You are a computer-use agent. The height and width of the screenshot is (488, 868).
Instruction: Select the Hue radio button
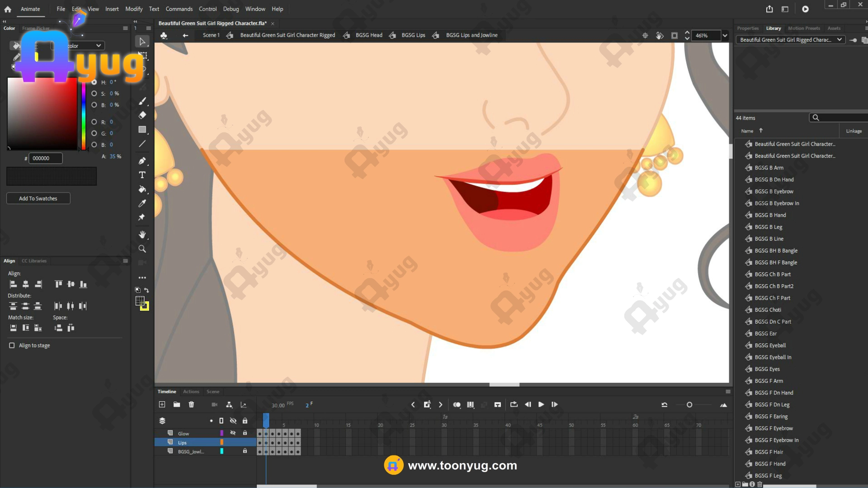94,82
